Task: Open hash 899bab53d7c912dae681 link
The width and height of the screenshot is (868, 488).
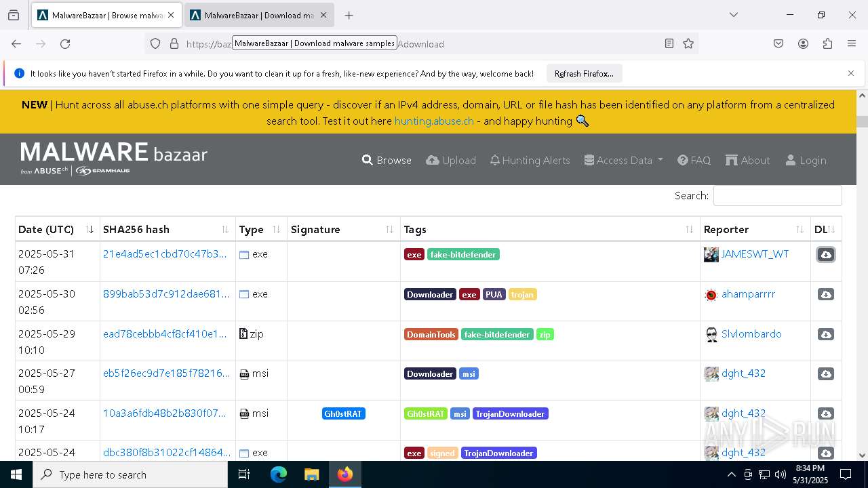Action: (x=166, y=293)
